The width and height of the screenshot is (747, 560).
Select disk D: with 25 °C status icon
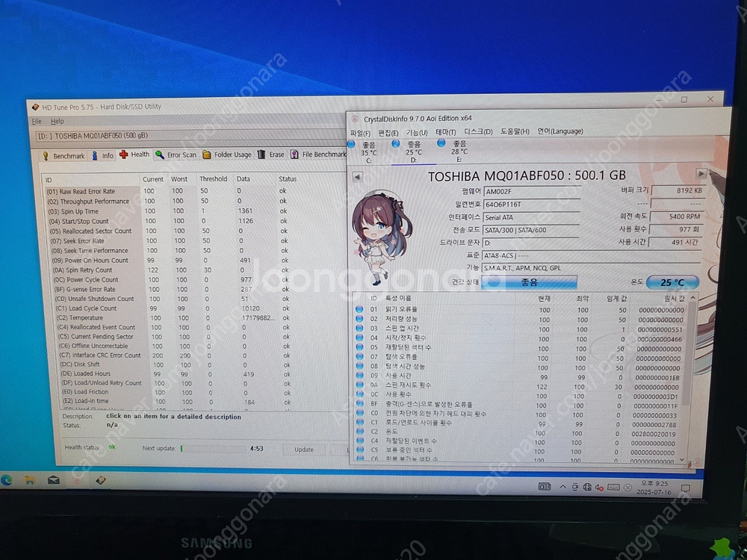(x=395, y=143)
